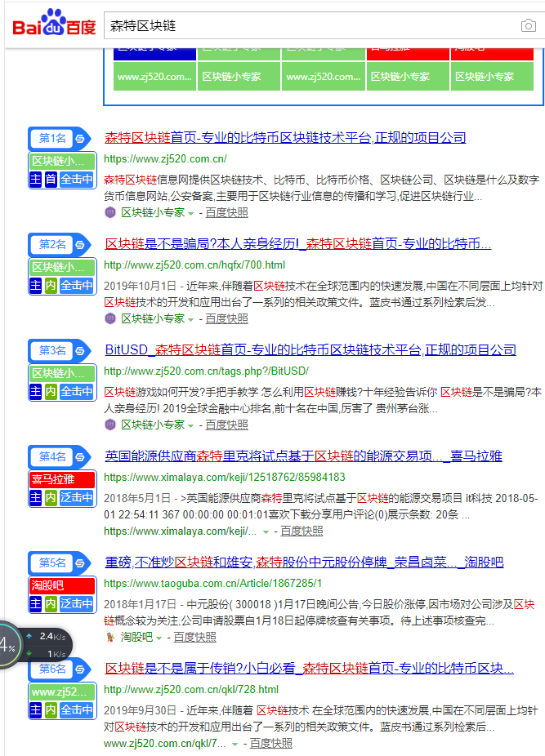Click the red 喜马拉雅 site label
The height and width of the screenshot is (756, 545).
pyautogui.click(x=62, y=480)
